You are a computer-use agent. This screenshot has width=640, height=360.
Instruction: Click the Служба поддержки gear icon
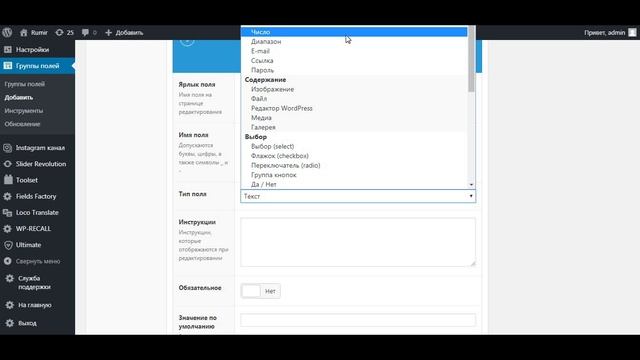pos(9,278)
